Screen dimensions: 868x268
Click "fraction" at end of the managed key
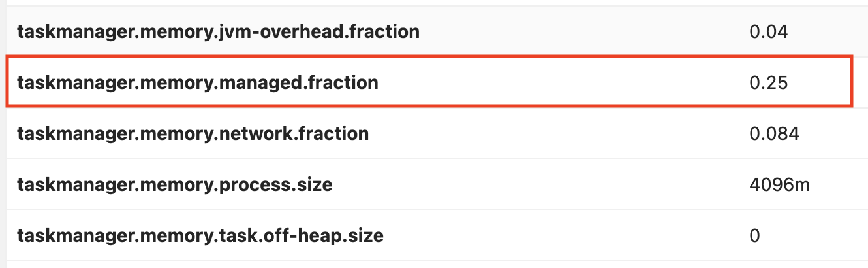(x=343, y=82)
